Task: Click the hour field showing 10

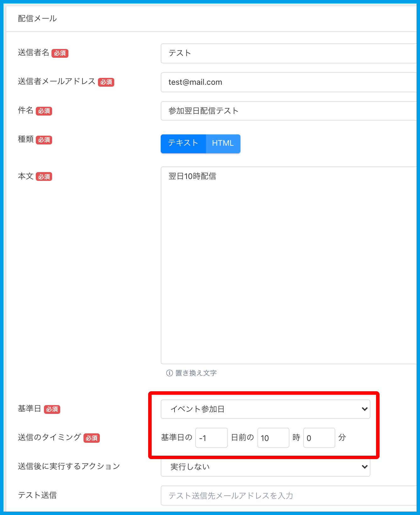Action: click(273, 438)
